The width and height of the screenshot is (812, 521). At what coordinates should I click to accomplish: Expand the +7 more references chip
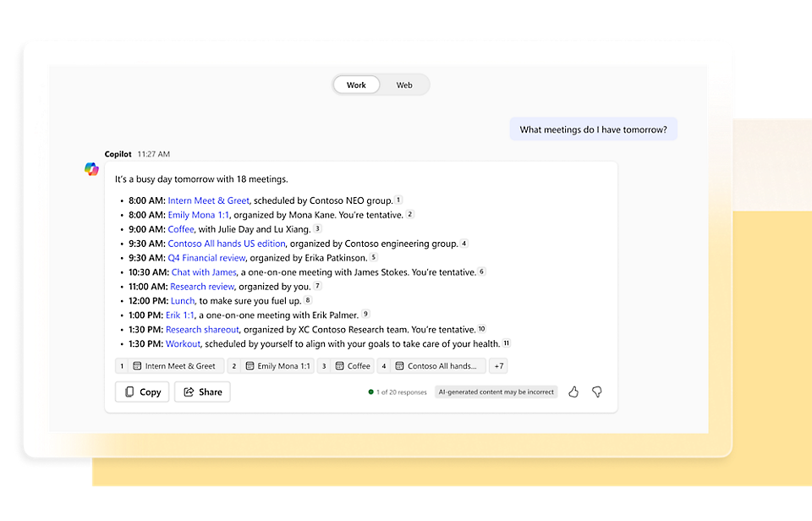pyautogui.click(x=498, y=366)
